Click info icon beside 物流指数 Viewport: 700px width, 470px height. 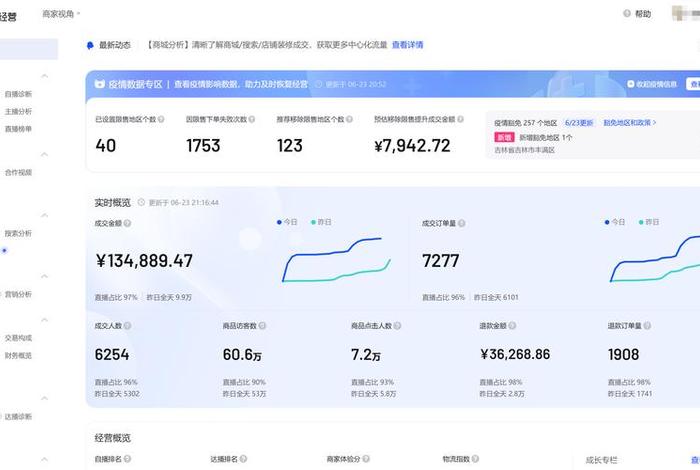475,458
